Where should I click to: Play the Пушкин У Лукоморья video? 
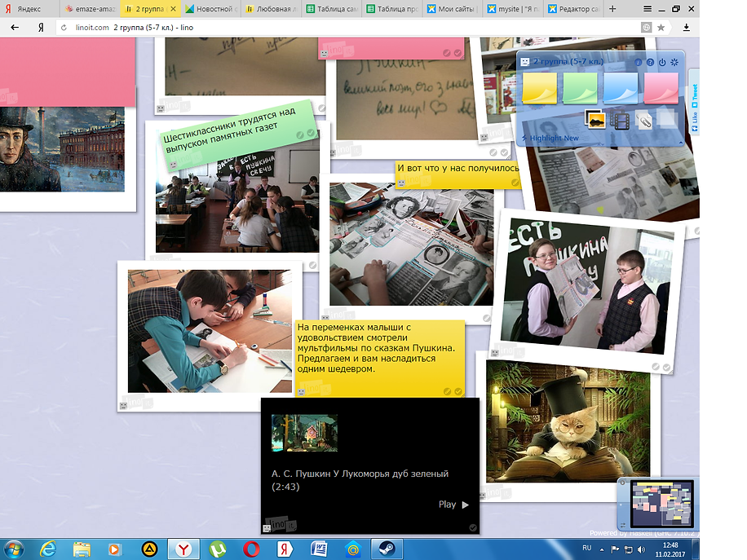point(453,505)
